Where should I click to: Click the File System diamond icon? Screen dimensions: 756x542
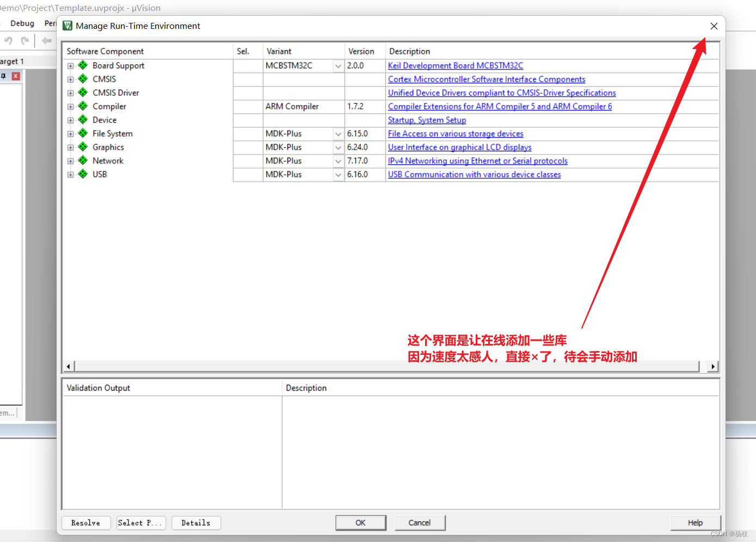tap(83, 133)
